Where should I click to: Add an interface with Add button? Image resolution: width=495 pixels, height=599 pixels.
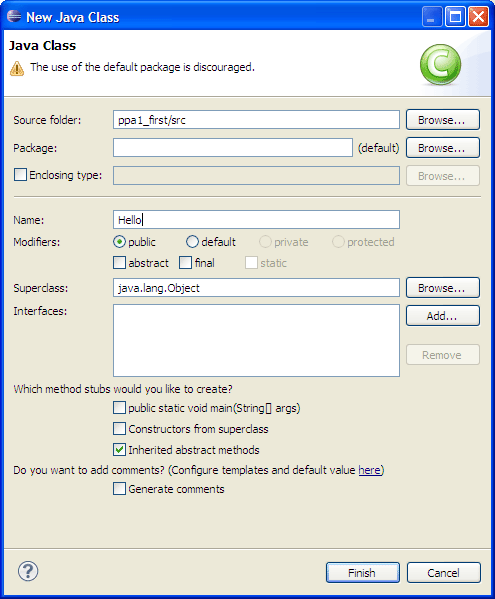click(443, 316)
